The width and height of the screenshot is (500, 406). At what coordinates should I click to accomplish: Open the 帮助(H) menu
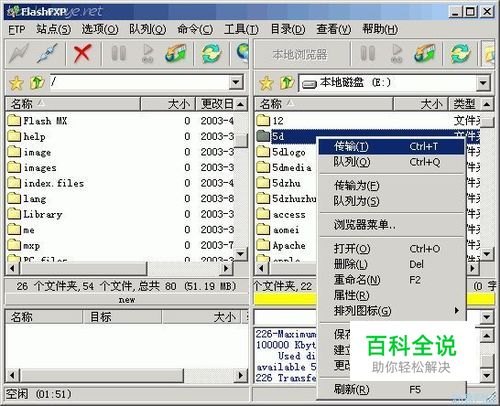pos(380,29)
